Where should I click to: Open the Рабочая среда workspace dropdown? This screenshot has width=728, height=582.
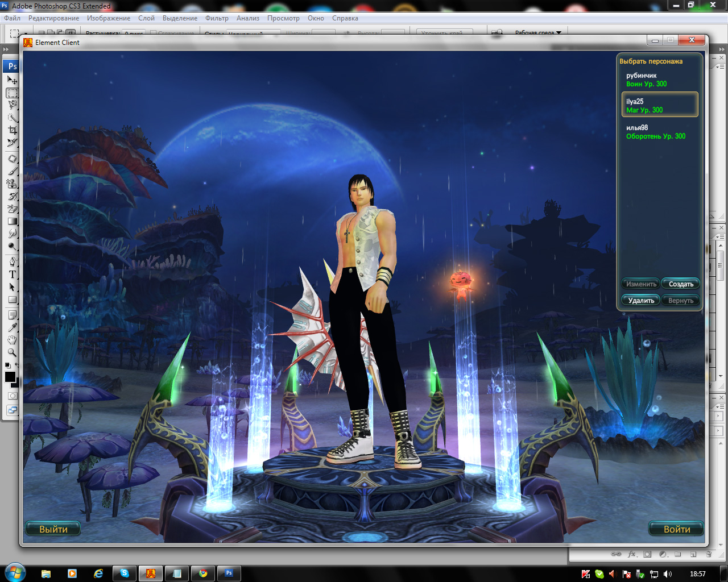click(537, 33)
